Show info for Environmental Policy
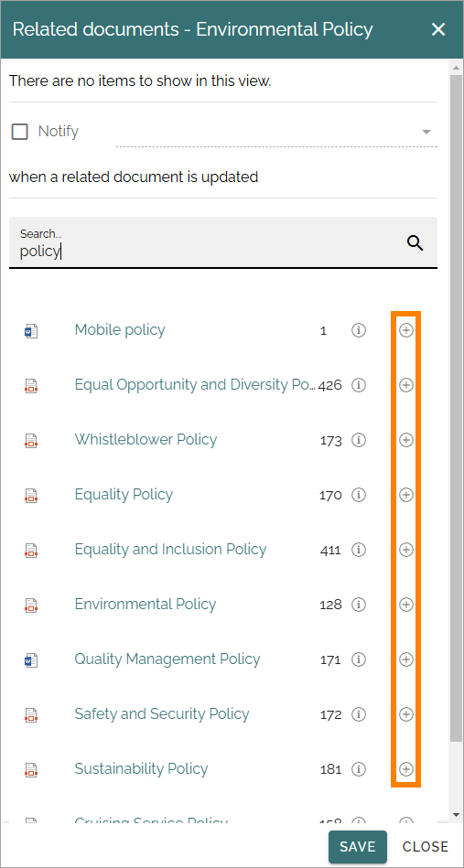464x868 pixels. 359,605
